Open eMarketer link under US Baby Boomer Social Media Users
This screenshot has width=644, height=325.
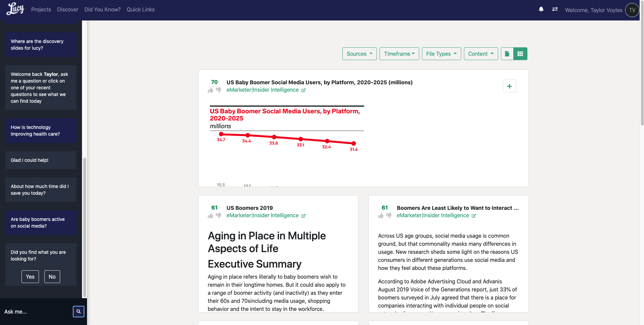coord(262,90)
